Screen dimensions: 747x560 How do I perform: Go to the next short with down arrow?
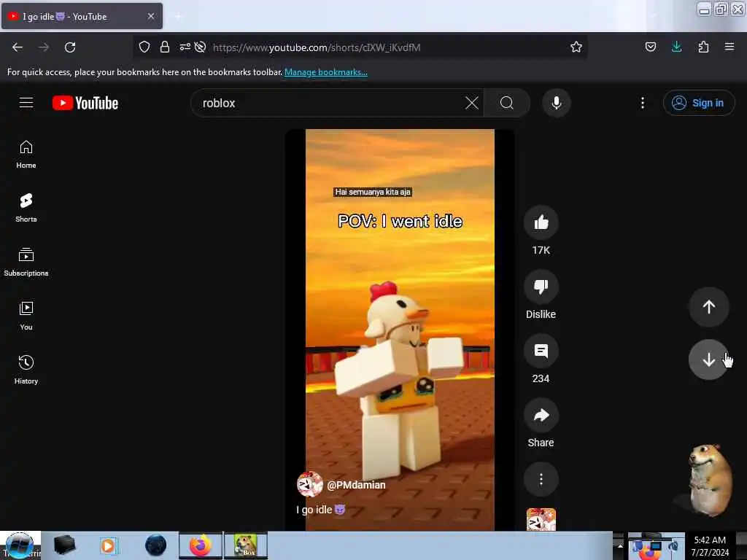coord(708,359)
